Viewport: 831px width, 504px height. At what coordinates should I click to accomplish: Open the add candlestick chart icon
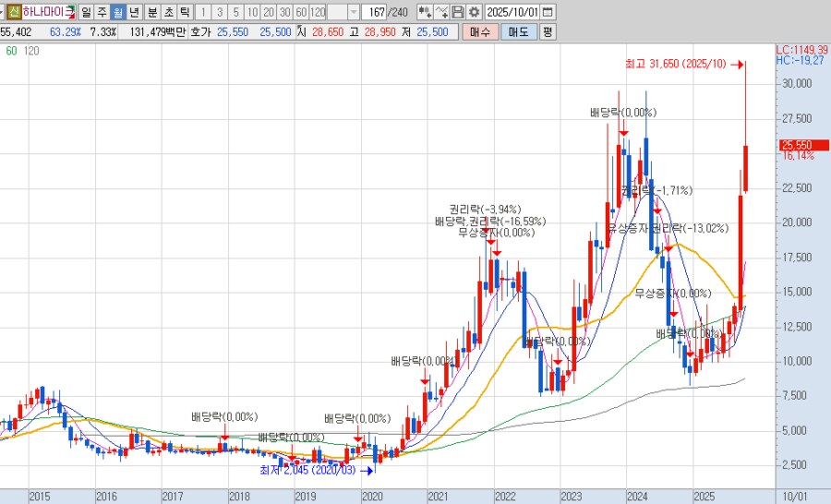424,12
